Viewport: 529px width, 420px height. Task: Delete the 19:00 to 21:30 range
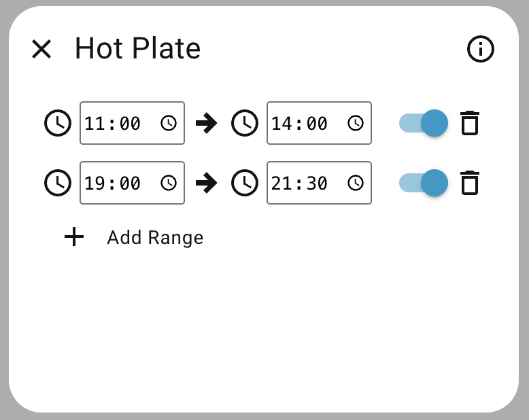[x=470, y=183]
